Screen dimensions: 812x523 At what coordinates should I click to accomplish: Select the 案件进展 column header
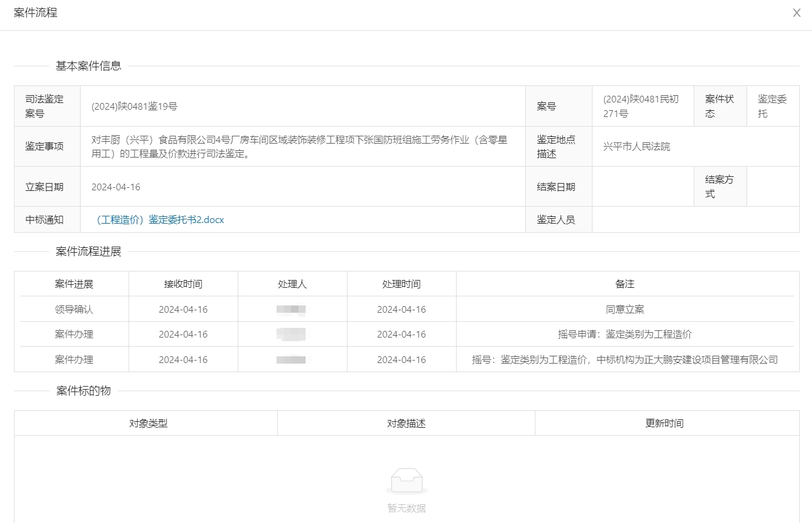pyautogui.click(x=74, y=284)
